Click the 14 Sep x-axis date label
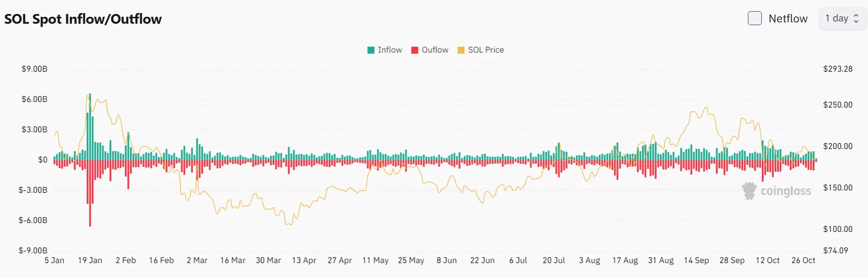868x278 pixels. (696, 260)
